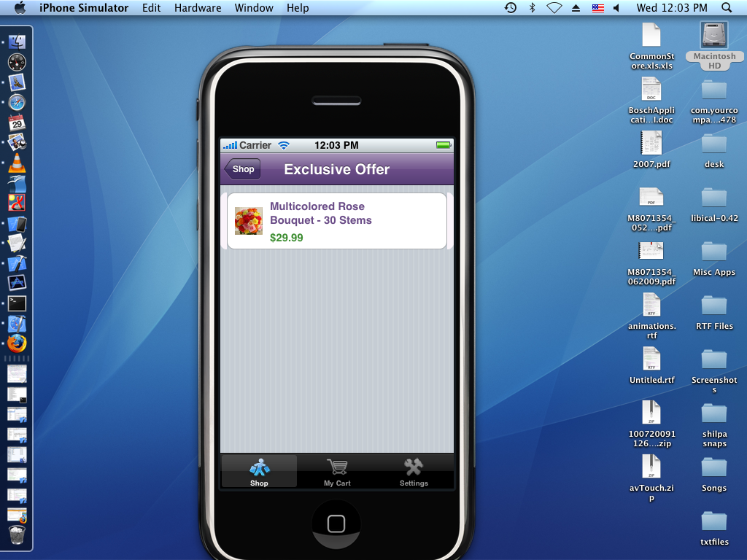Open the Window menu
Image resolution: width=747 pixels, height=560 pixels.
click(x=254, y=7)
